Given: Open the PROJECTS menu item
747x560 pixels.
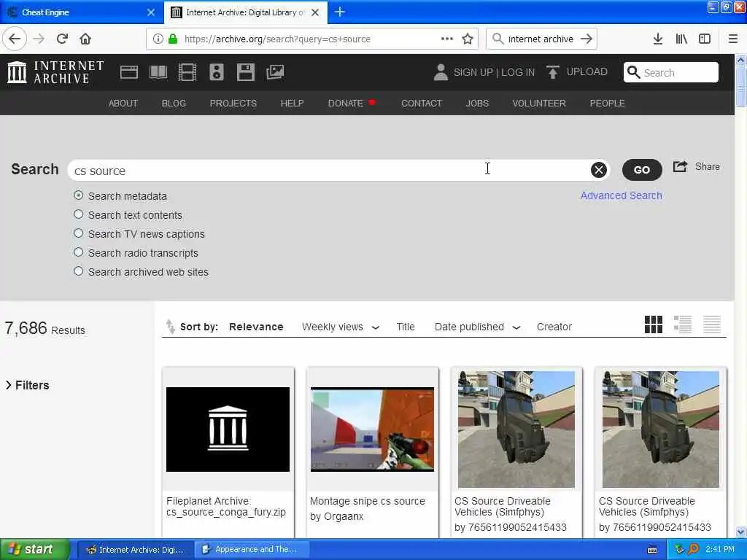Looking at the screenshot, I should coord(233,104).
